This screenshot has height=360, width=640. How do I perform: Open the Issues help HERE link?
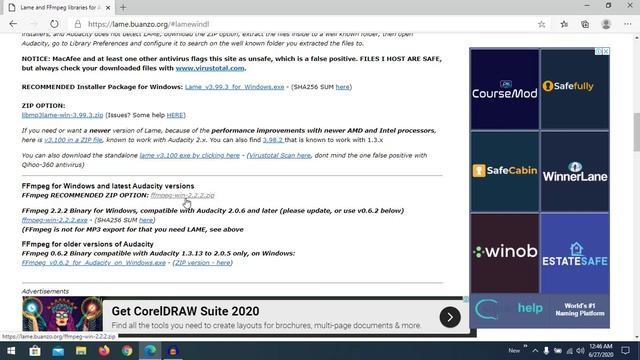pyautogui.click(x=175, y=115)
